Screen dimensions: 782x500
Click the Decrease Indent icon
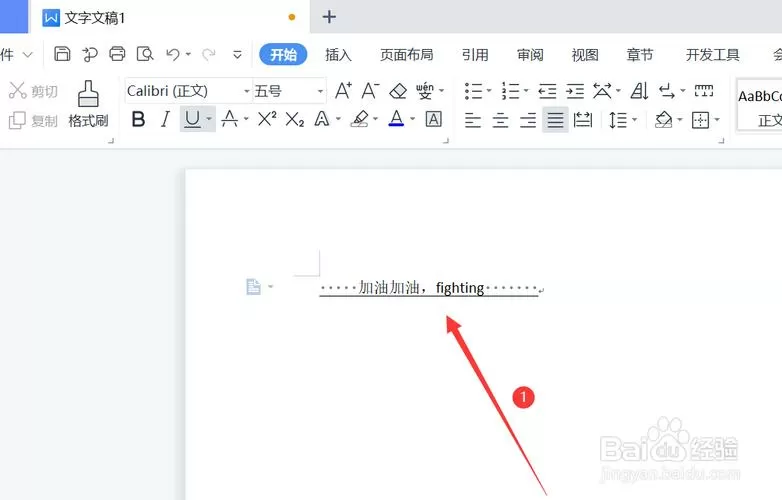pyautogui.click(x=547, y=91)
